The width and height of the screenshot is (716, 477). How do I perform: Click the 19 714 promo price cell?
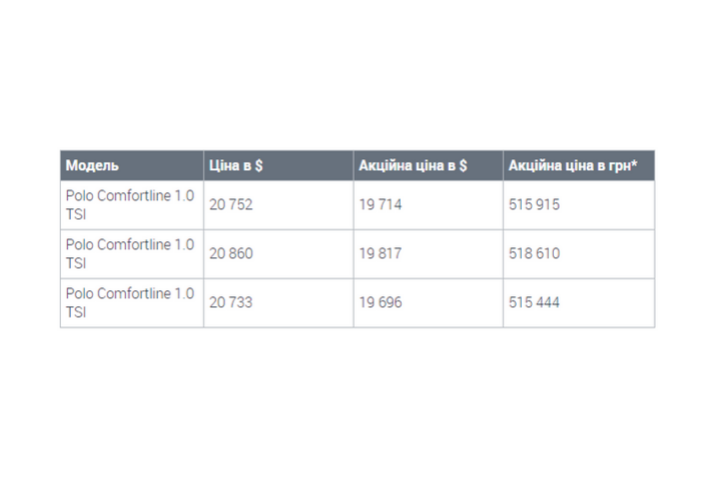[428, 205]
